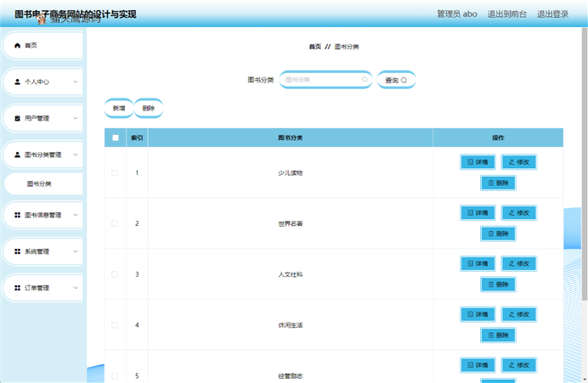Click the grid icon beside 订单管理
The width and height of the screenshot is (588, 383).
(17, 287)
